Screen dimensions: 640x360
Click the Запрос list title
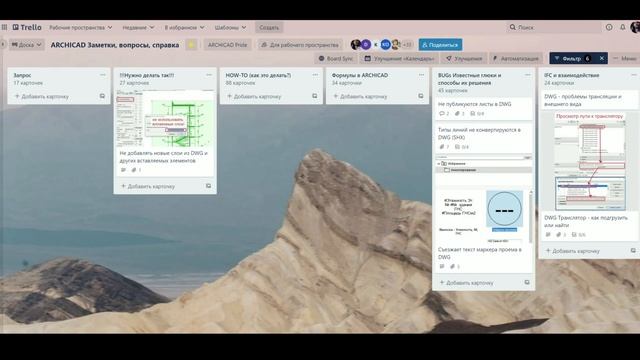22,75
